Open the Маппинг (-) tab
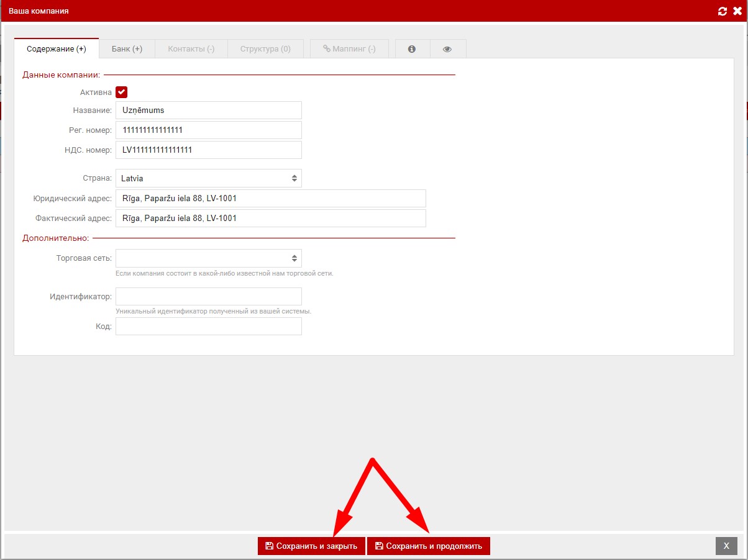Viewport: 748px width, 560px height. pyautogui.click(x=349, y=49)
